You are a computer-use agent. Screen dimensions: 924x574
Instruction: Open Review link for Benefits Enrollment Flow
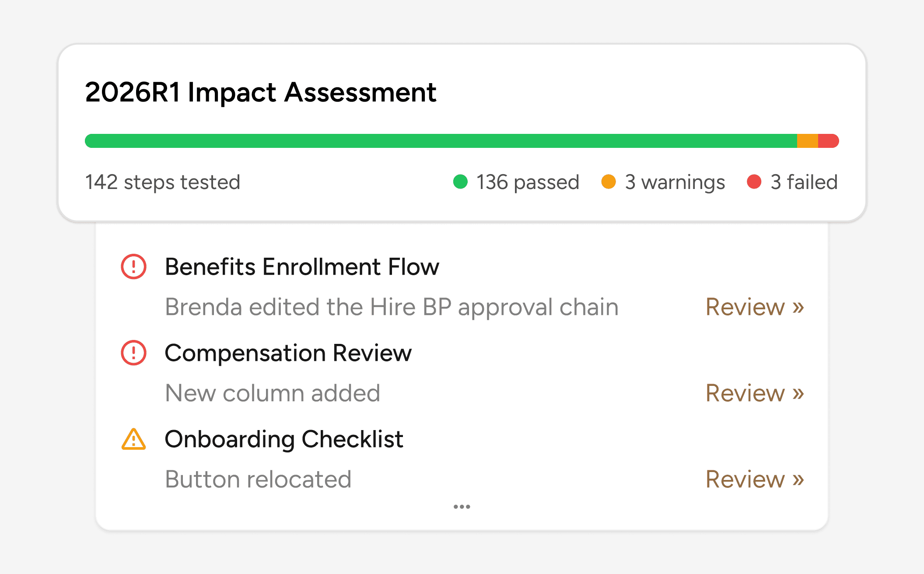(x=755, y=307)
